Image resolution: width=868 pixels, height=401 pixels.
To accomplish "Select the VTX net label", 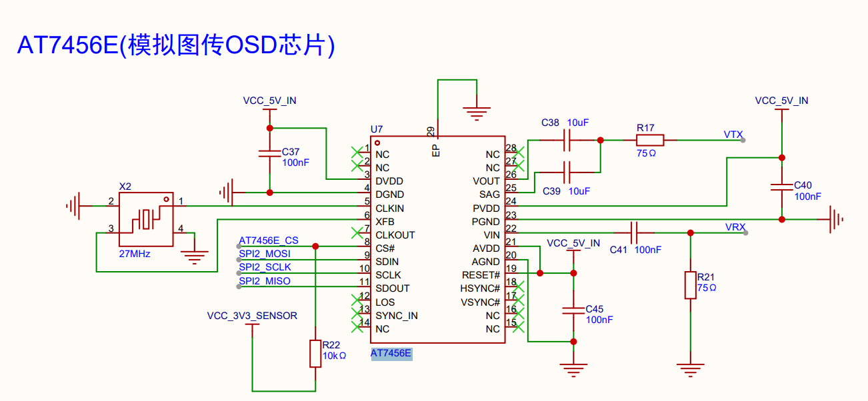I will [733, 135].
